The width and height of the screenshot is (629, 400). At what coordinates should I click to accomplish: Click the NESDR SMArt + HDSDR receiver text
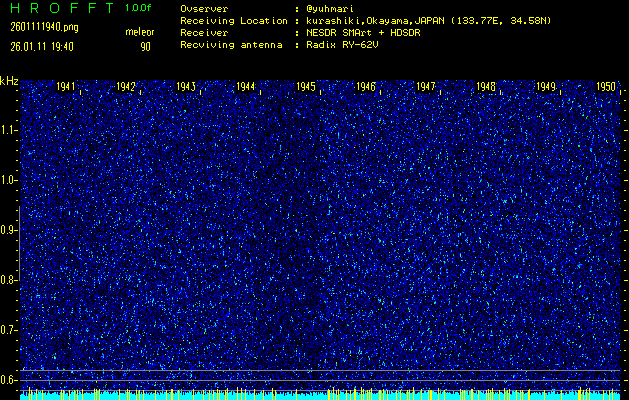pyautogui.click(x=366, y=34)
